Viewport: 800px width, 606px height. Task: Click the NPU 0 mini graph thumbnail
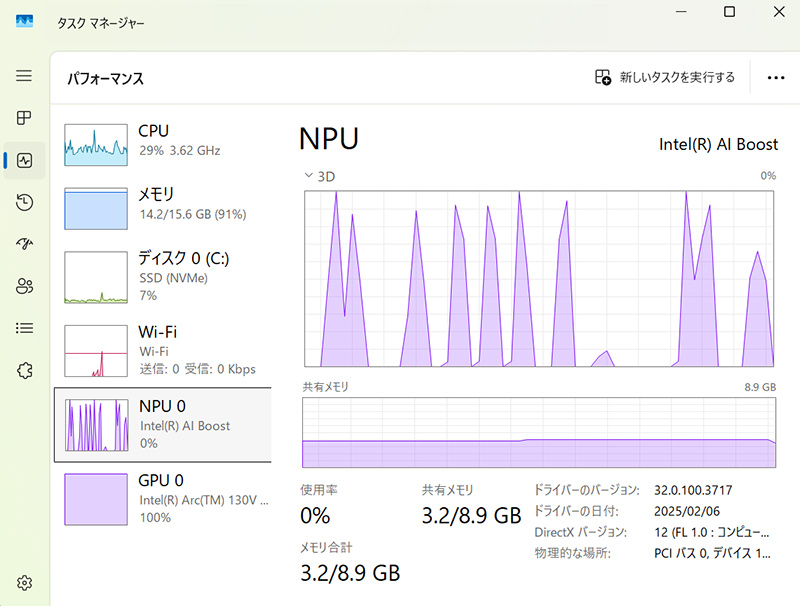coord(97,425)
